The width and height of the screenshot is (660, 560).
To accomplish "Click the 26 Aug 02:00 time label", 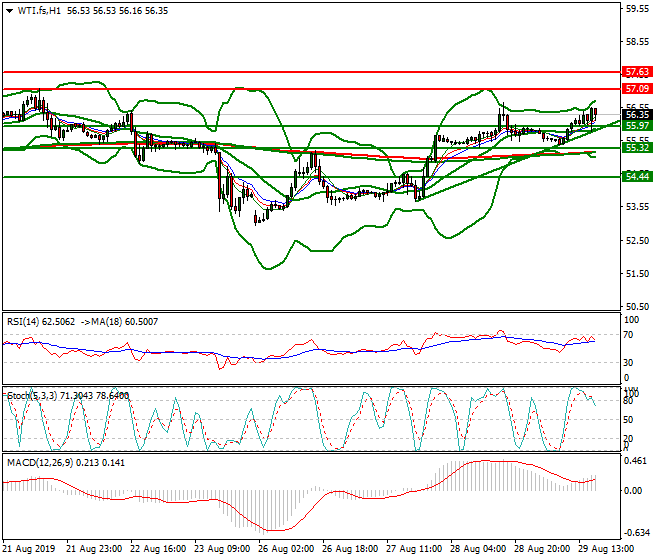I will [288, 549].
